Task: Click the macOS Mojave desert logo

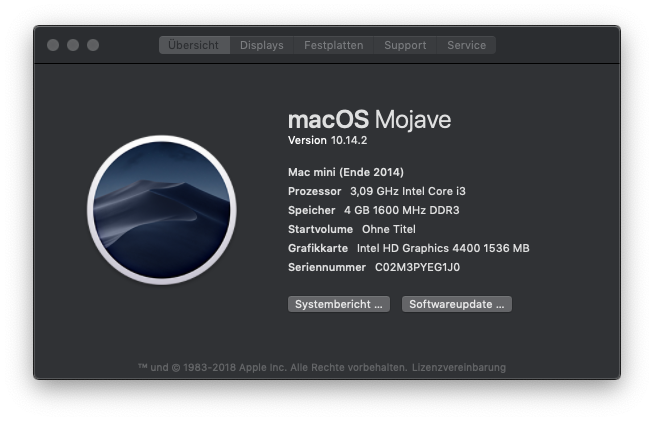Action: coord(162,210)
